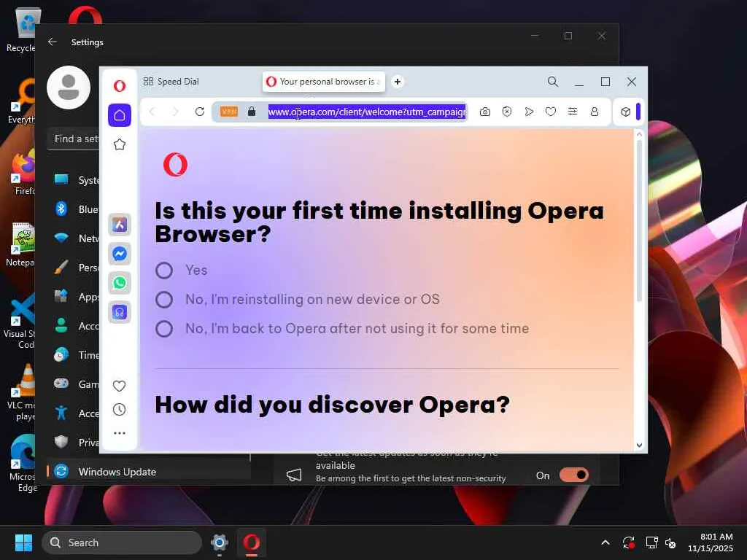Open the music player headphones icon in the sidebar
The width and height of the screenshot is (747, 560).
pos(120,312)
